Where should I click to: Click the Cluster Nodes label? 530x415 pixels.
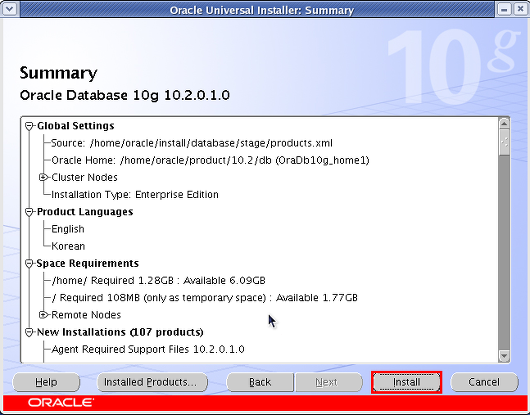pos(85,177)
